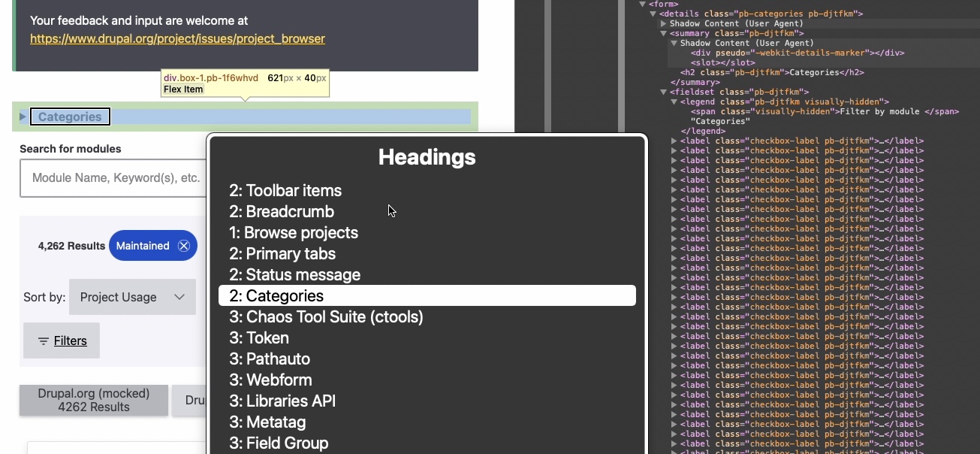Choose "2: Breadcrumb" heading entry
This screenshot has width=980, height=454.
click(x=282, y=211)
